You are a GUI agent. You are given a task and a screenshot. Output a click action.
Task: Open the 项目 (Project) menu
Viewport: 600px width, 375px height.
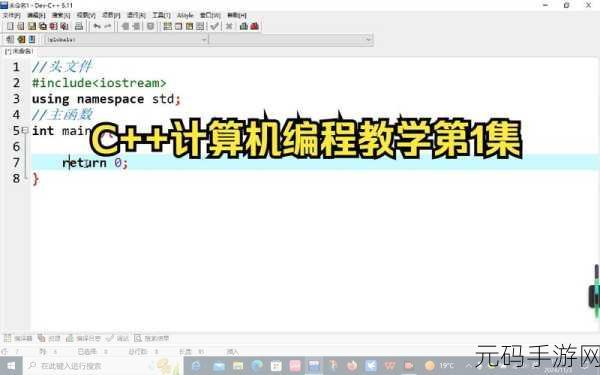[x=111, y=15]
